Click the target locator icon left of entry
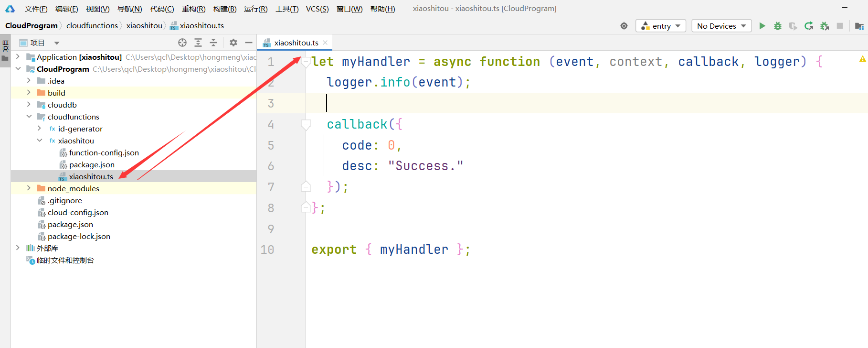This screenshot has width=868, height=348. pyautogui.click(x=624, y=26)
